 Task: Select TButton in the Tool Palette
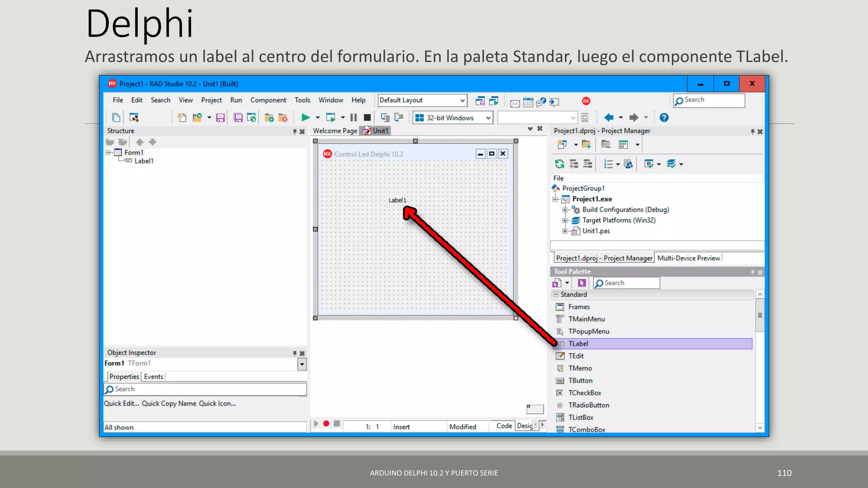tap(580, 380)
